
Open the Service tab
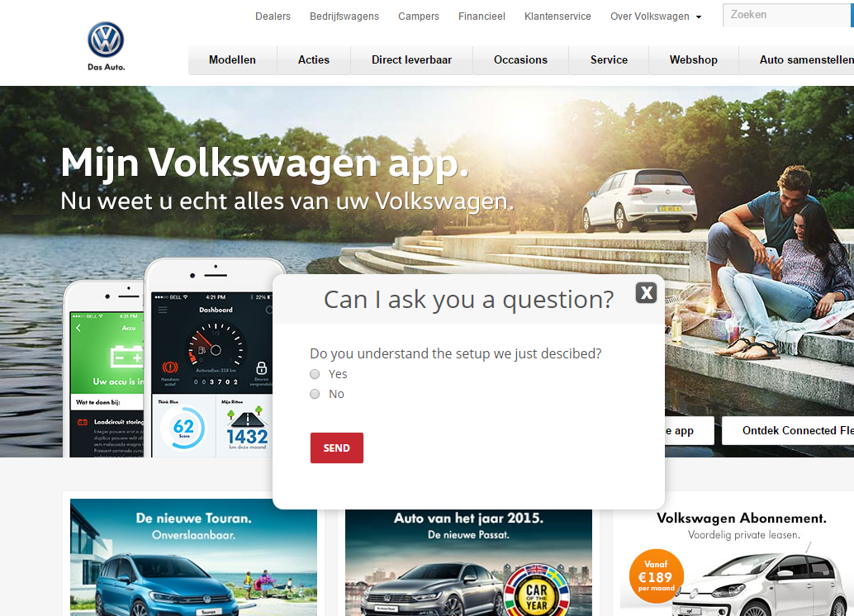pos(609,60)
